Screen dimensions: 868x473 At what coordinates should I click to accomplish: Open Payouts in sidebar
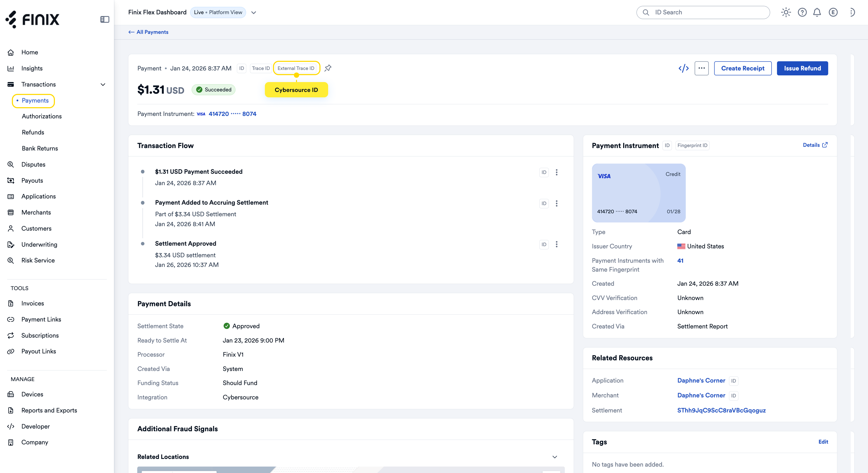[32, 180]
